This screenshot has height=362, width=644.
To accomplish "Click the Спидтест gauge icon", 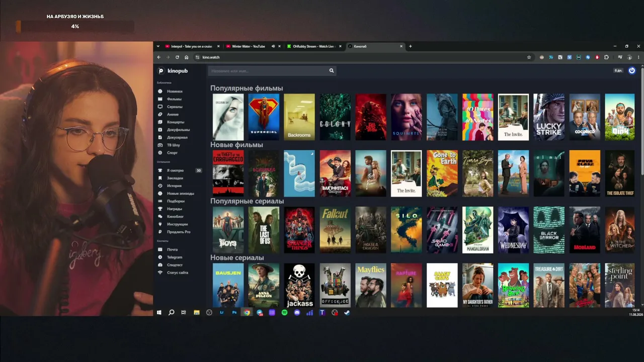I will [160, 265].
